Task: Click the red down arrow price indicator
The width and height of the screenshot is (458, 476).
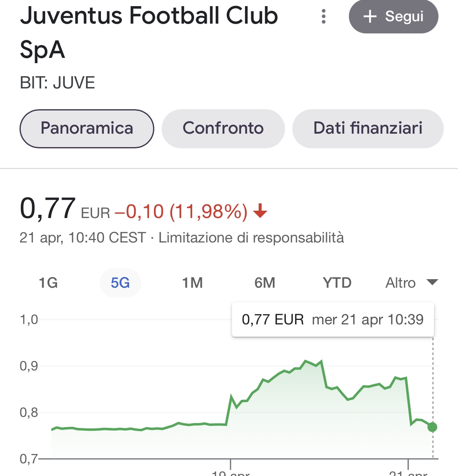Action: coord(260,212)
